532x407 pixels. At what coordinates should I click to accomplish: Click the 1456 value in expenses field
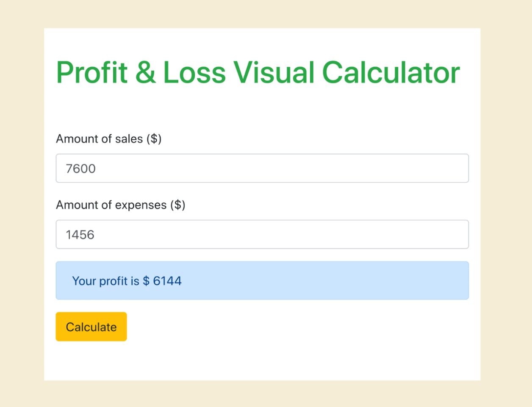click(80, 234)
